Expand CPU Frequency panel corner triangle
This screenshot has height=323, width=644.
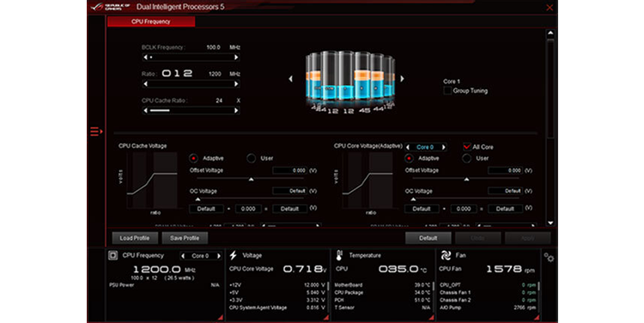pyautogui.click(x=220, y=317)
